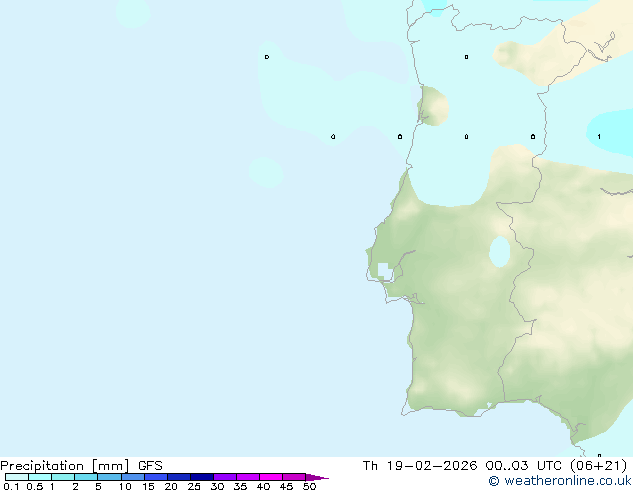Pick the blue legend swatch between 10 and 15
The width and height of the screenshot is (634, 490).
(133, 477)
